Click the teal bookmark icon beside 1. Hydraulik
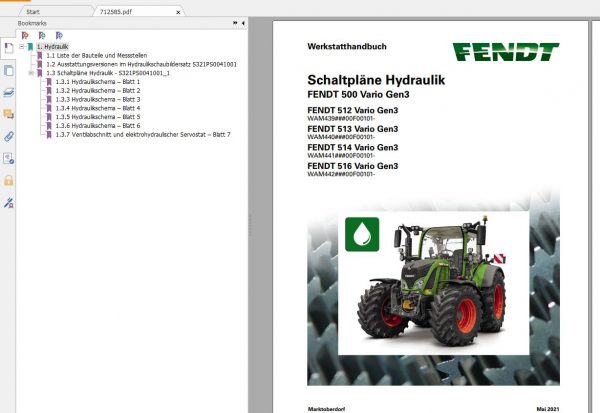 (30, 47)
